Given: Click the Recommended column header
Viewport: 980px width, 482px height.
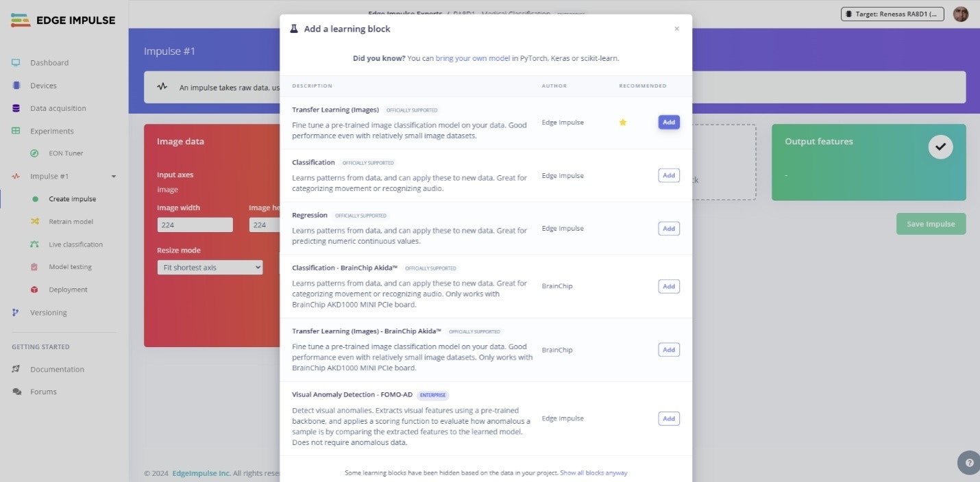Looking at the screenshot, I should pos(643,86).
